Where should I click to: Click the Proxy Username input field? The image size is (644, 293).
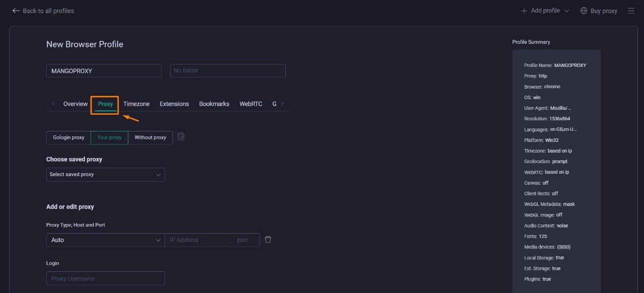coord(105,278)
